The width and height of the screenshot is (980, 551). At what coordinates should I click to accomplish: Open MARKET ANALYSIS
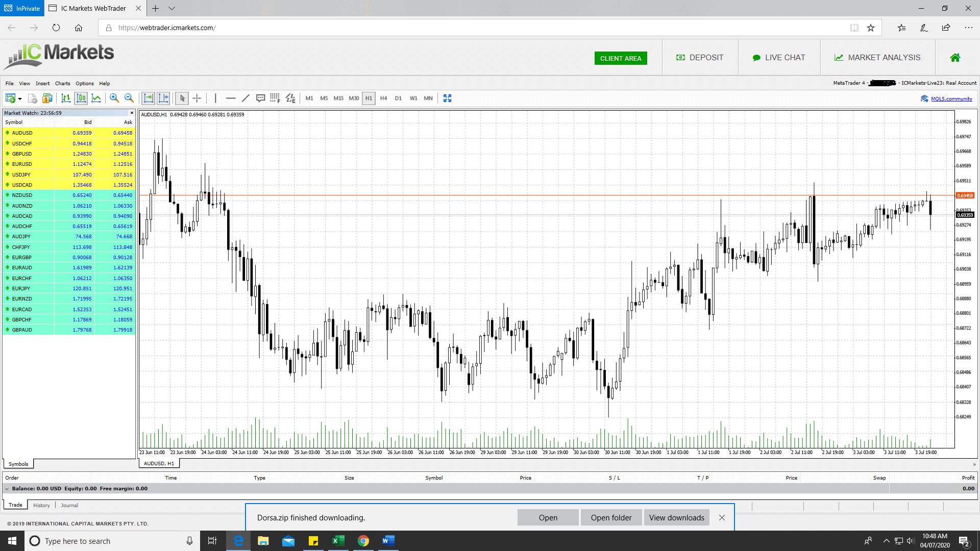tap(877, 58)
